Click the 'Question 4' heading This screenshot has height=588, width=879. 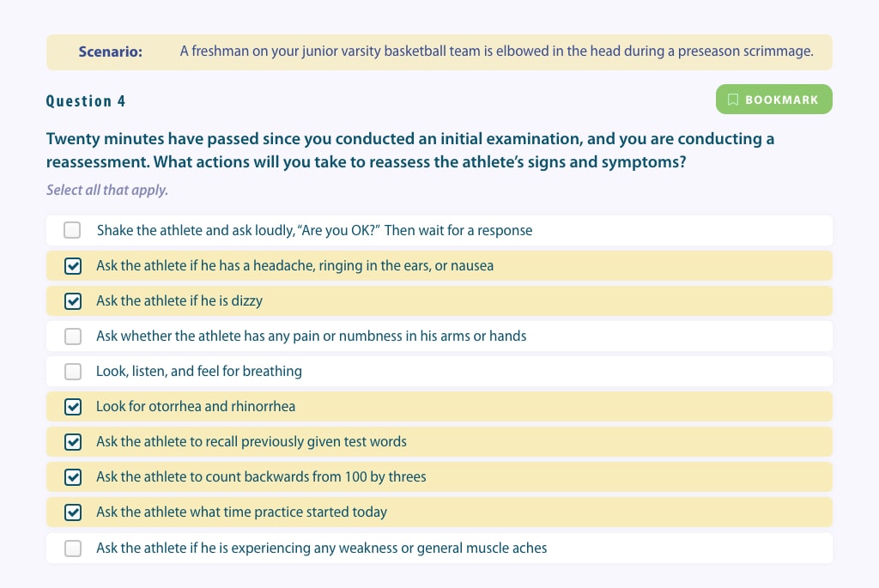coord(86,101)
